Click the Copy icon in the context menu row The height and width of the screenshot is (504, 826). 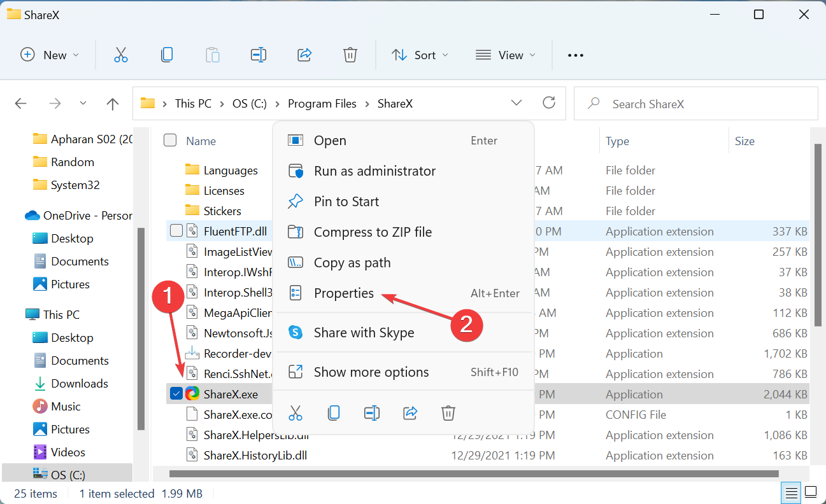tap(334, 413)
